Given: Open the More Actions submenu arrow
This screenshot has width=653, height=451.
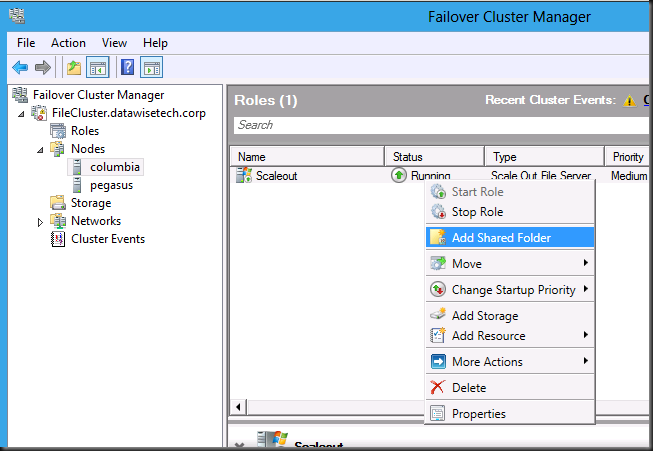Looking at the screenshot, I should click(586, 361).
